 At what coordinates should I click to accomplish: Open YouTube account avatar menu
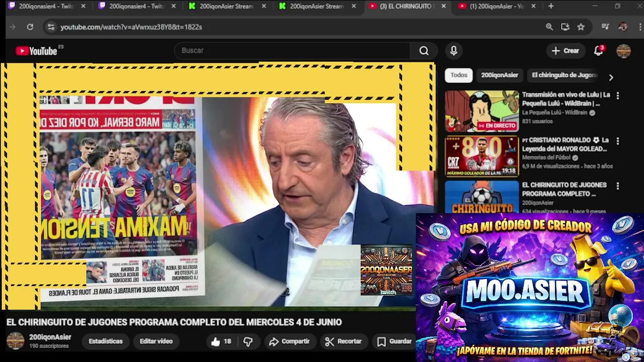tap(623, 51)
